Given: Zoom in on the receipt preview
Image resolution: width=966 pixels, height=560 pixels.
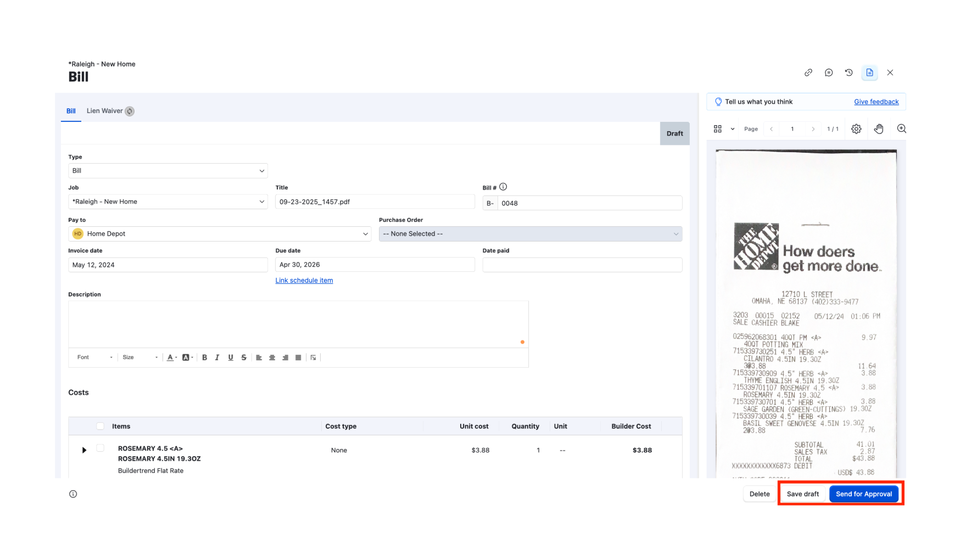Looking at the screenshot, I should click(902, 129).
